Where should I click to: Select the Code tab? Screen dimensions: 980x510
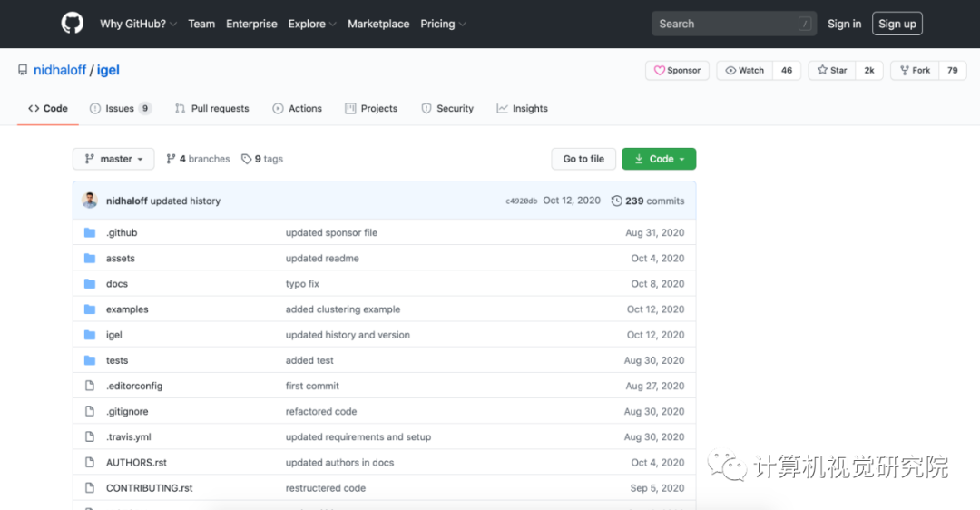coord(48,108)
